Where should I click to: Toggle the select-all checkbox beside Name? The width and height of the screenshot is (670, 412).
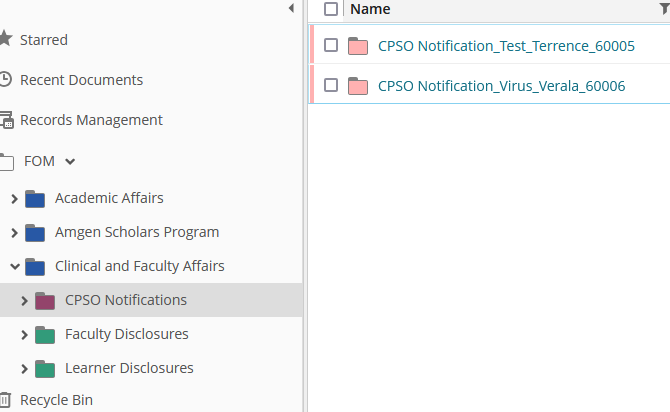(331, 9)
